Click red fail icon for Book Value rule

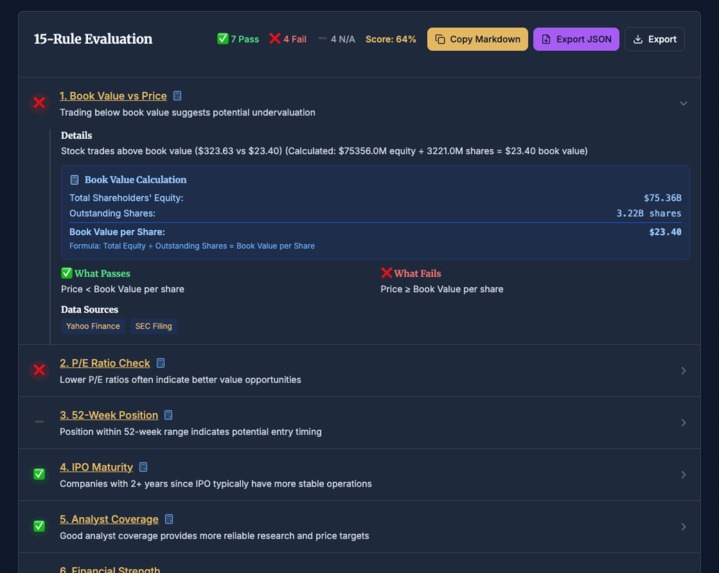39,103
